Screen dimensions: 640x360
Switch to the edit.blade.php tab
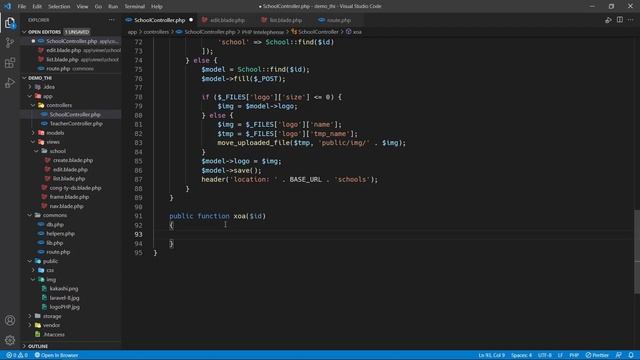(x=227, y=20)
